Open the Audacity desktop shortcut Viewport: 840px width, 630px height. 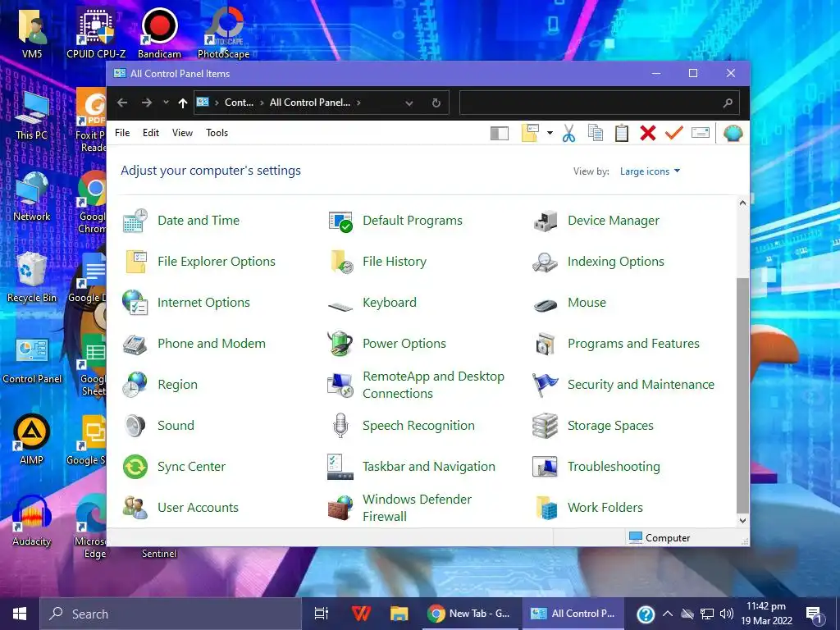(32, 521)
